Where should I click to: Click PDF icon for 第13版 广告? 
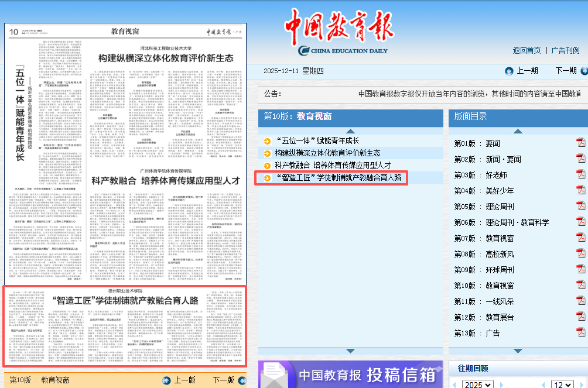[x=580, y=332]
